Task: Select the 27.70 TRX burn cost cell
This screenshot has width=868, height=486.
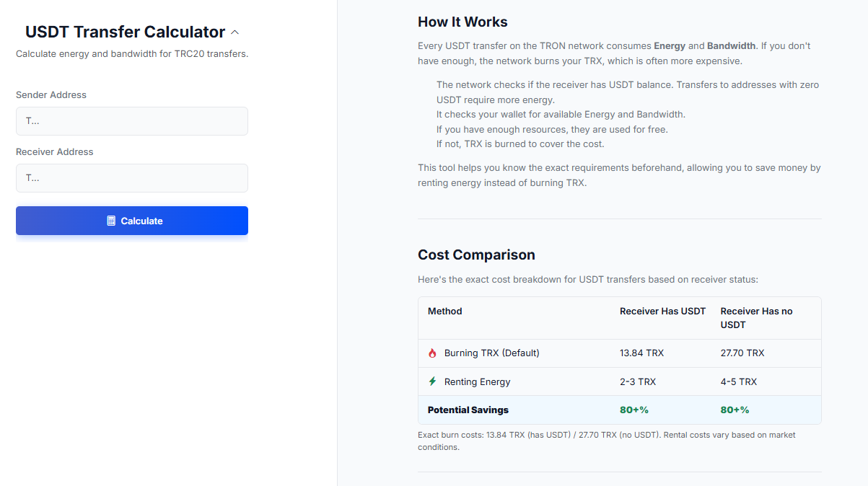Action: tap(742, 353)
